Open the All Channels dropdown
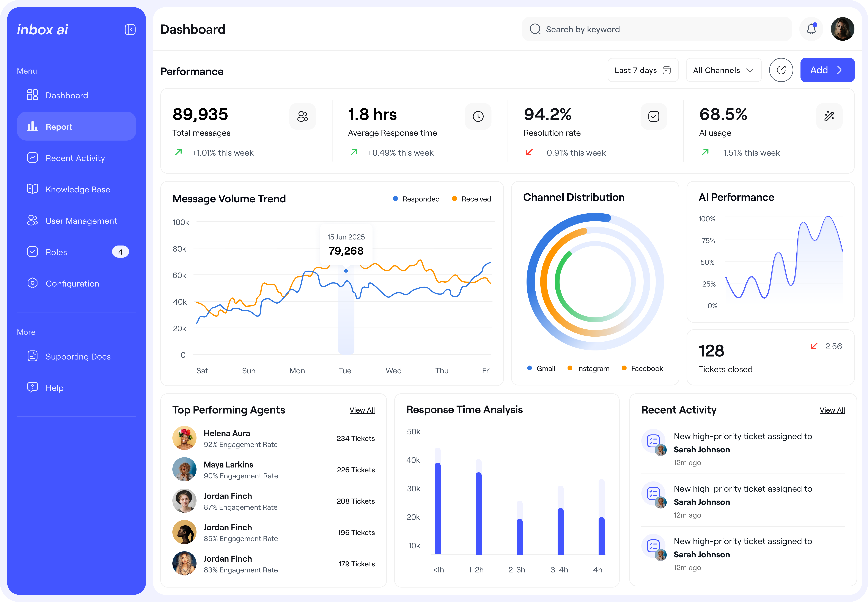Screen dimensions: 868x602 (723, 70)
